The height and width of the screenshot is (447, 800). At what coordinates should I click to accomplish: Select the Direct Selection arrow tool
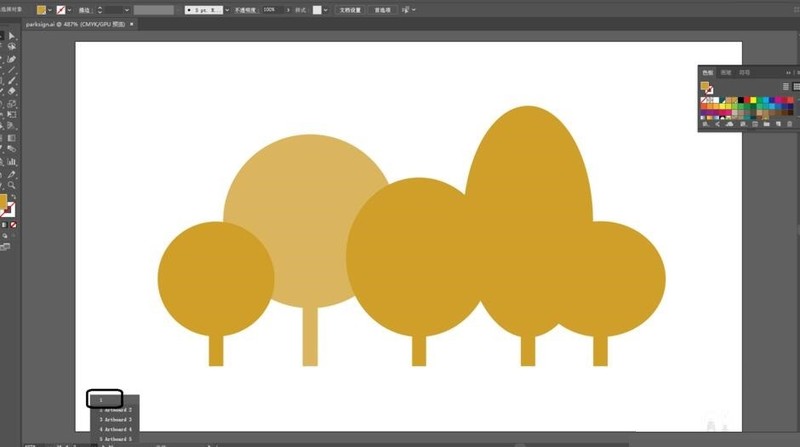[12, 36]
